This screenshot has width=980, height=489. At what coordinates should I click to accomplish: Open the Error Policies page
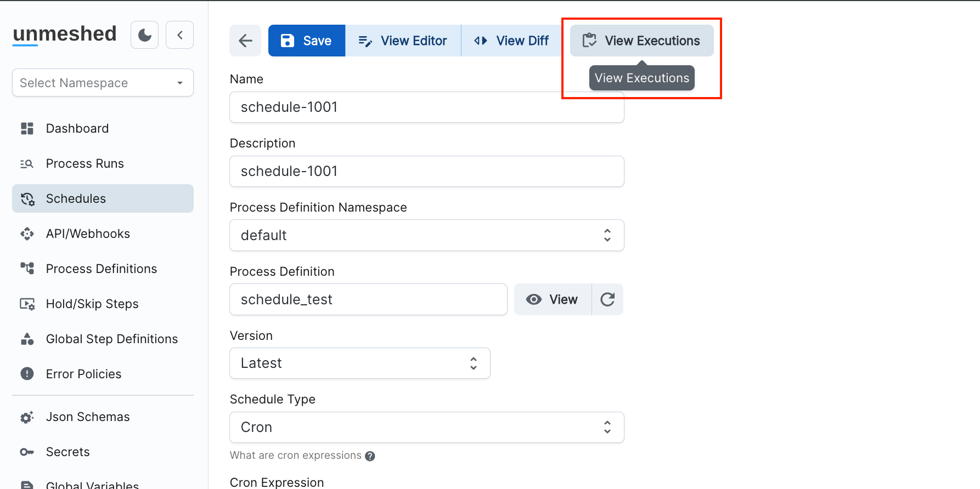(x=83, y=374)
